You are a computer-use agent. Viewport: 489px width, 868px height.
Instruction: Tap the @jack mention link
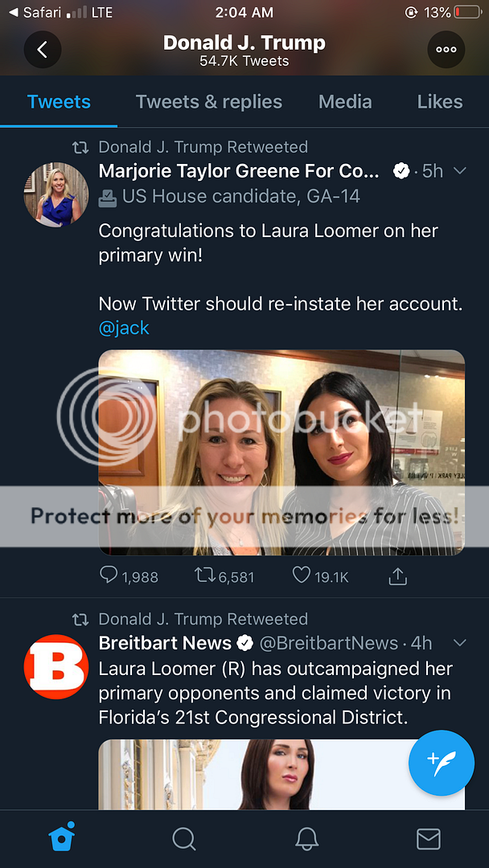(124, 328)
